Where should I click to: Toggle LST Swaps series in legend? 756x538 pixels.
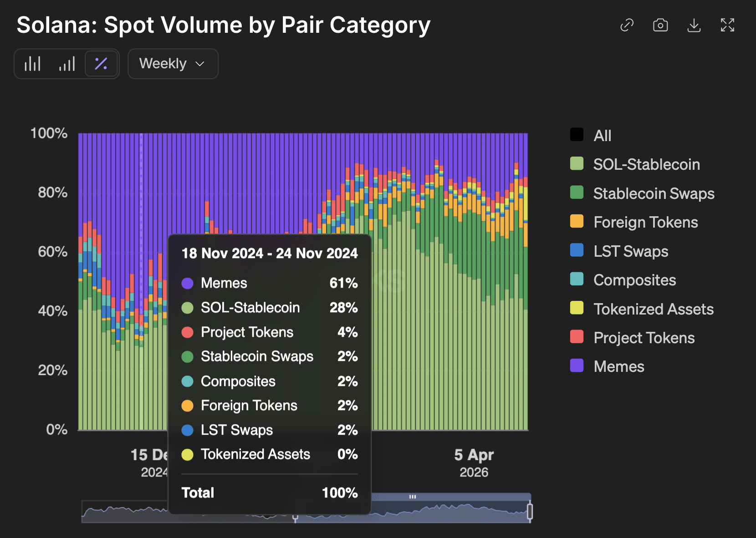[619, 251]
